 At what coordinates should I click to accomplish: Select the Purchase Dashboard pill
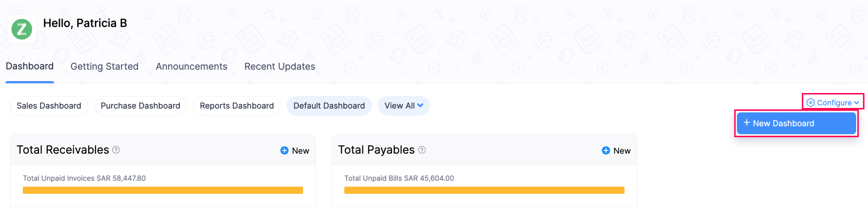click(140, 105)
